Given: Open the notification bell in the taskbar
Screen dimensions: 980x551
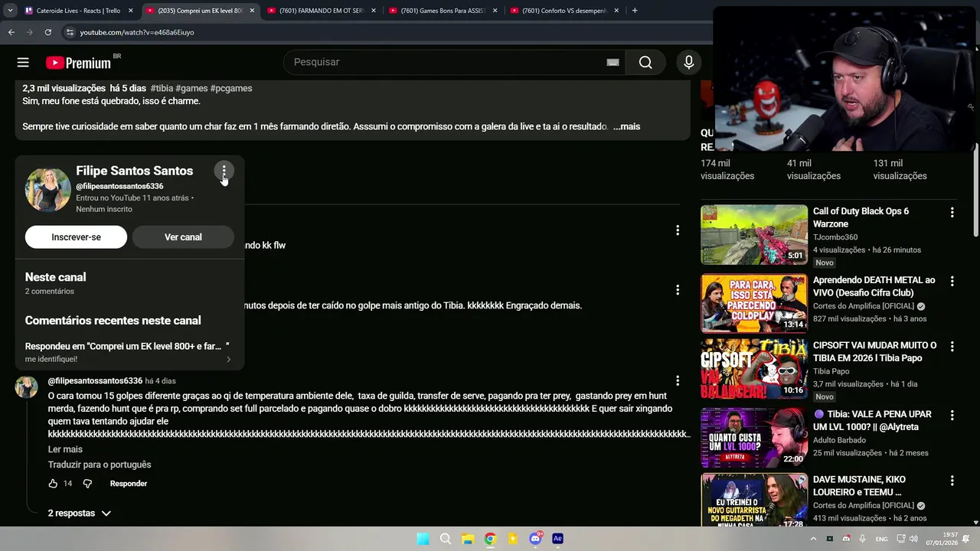Looking at the screenshot, I should click(x=966, y=539).
